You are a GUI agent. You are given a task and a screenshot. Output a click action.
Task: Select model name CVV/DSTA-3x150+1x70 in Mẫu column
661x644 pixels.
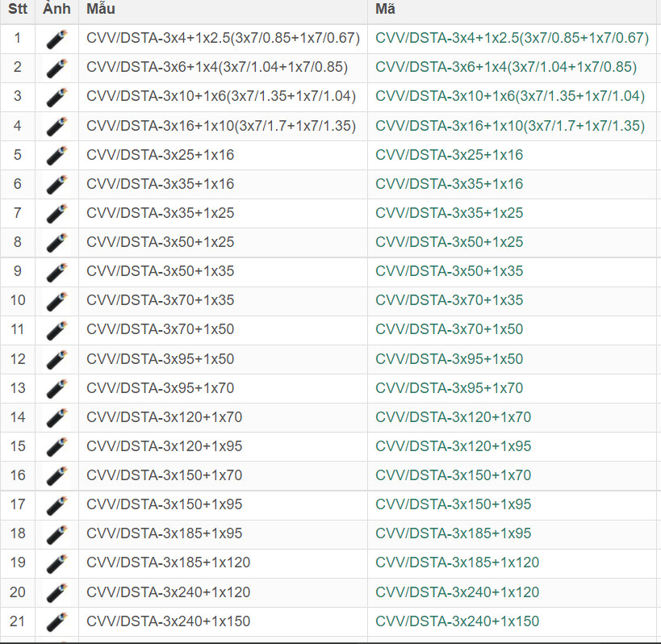point(164,475)
